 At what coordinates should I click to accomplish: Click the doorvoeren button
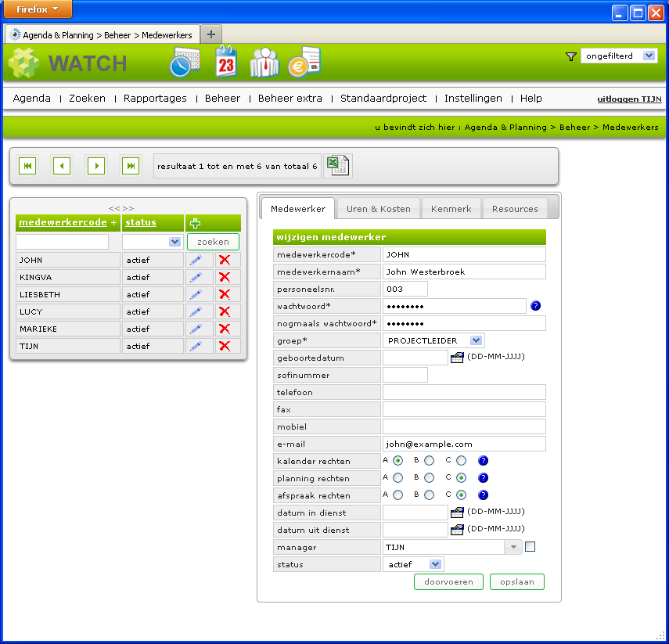pos(448,581)
